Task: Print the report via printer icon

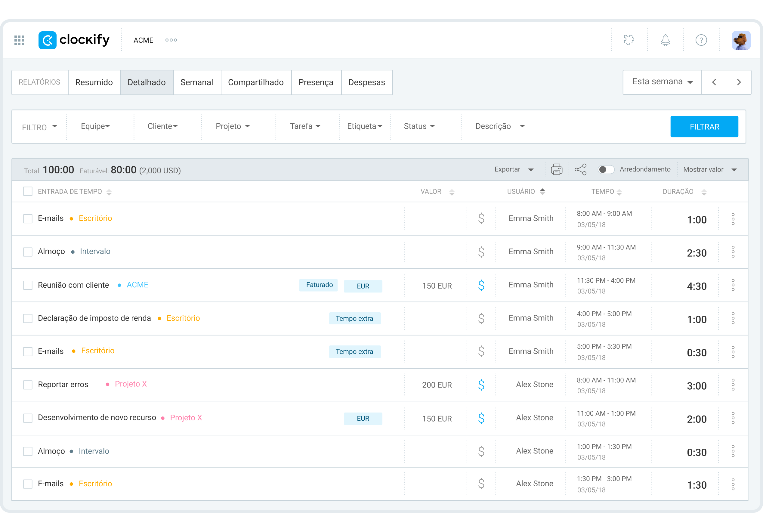Action: click(557, 169)
